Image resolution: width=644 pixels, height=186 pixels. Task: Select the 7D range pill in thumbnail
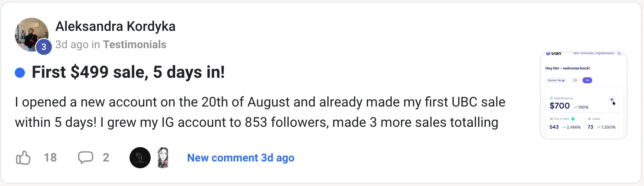575,80
